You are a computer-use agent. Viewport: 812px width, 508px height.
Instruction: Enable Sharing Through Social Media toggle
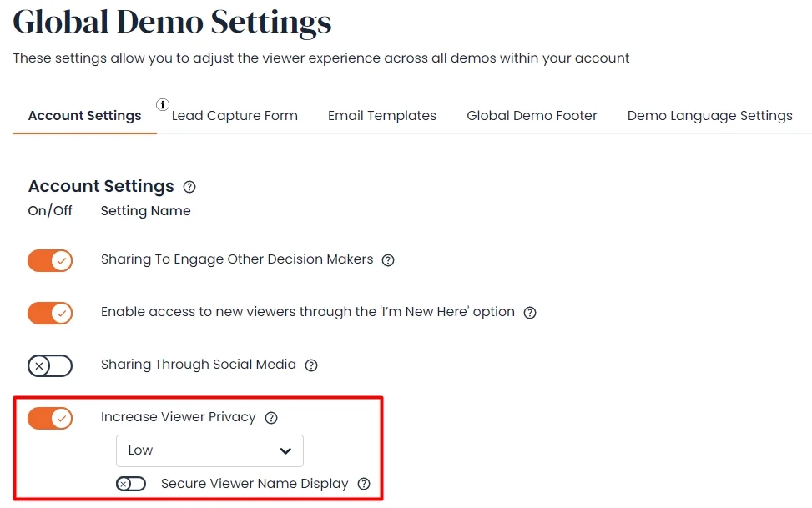[50, 365]
